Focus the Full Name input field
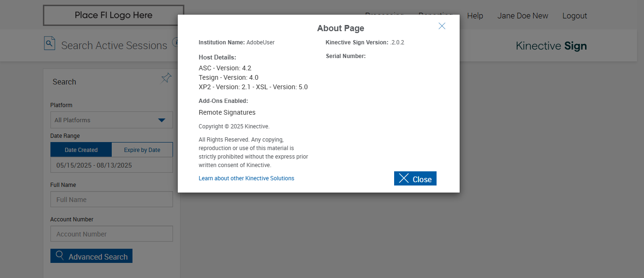The image size is (644, 278). point(112,199)
